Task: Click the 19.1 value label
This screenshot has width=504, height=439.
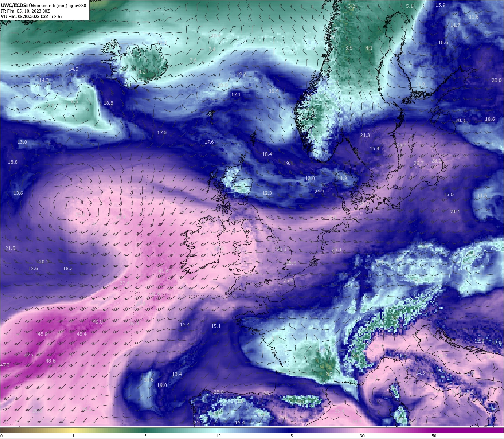Action: click(x=288, y=163)
